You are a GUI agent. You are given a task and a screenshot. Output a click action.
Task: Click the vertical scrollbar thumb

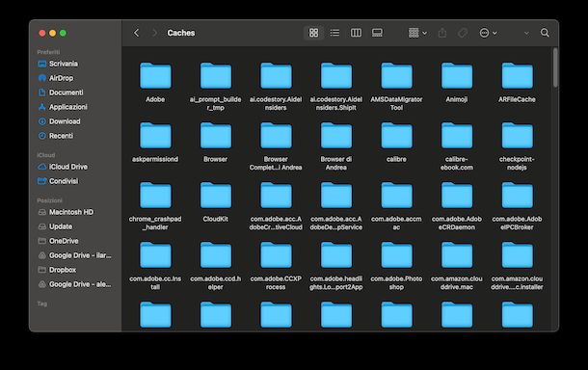pos(555,67)
